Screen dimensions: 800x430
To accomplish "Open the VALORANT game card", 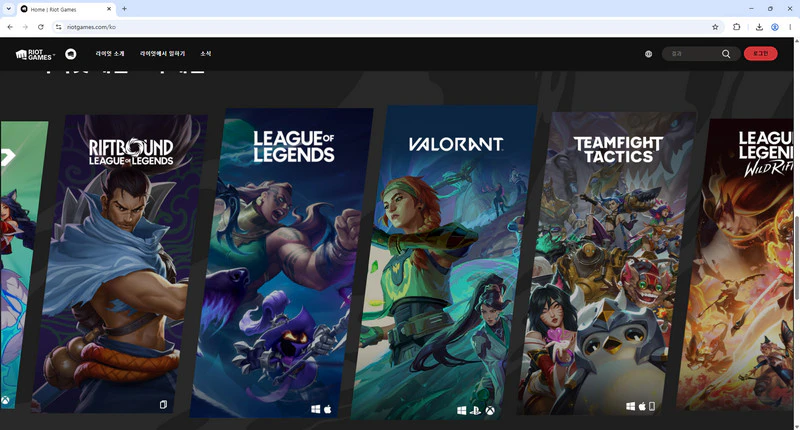I will [444, 263].
